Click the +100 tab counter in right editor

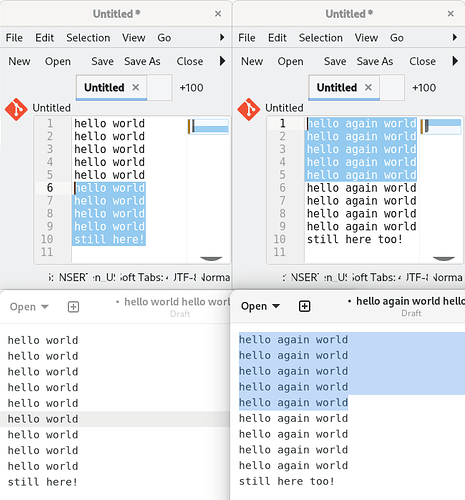pyautogui.click(x=424, y=88)
